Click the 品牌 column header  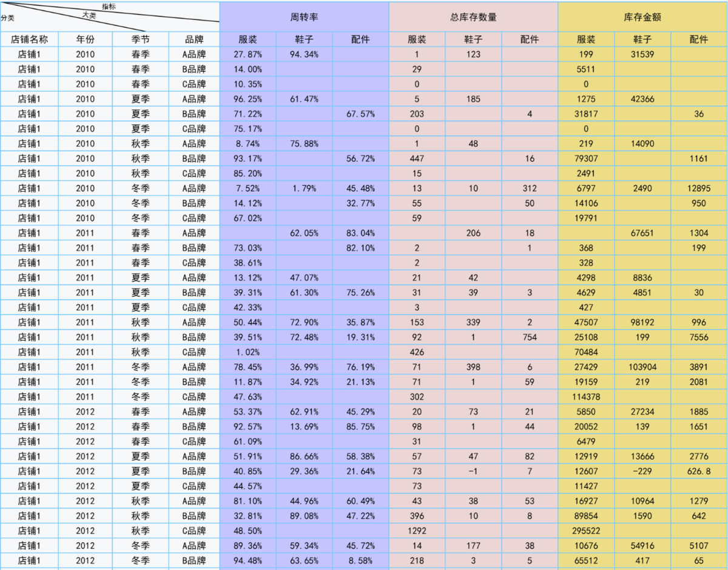click(x=194, y=39)
